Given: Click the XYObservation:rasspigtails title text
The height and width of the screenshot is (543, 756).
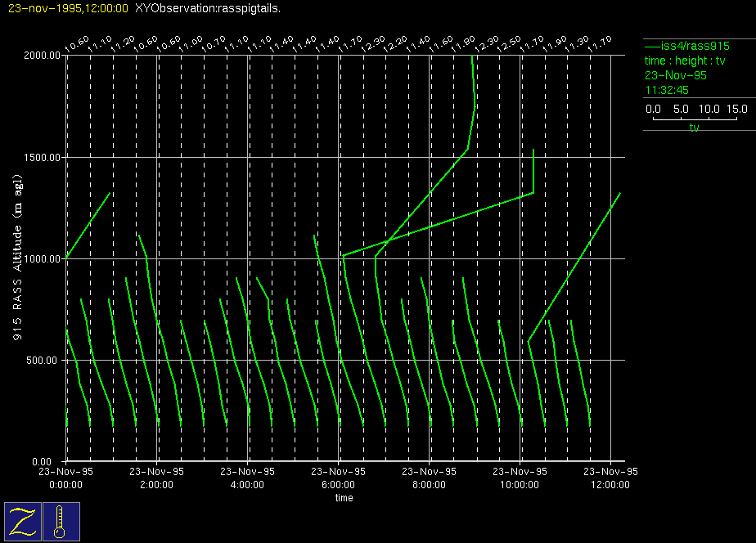Looking at the screenshot, I should [207, 8].
